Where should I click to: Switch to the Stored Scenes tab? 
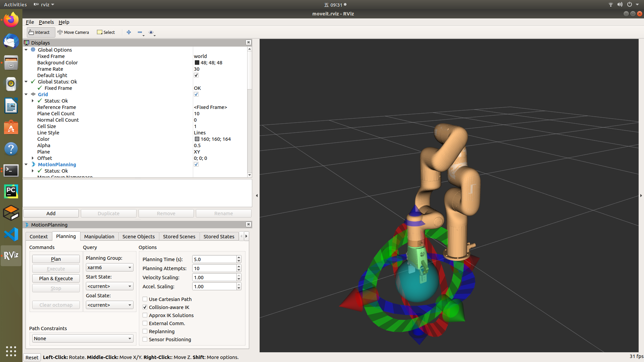pos(179,236)
